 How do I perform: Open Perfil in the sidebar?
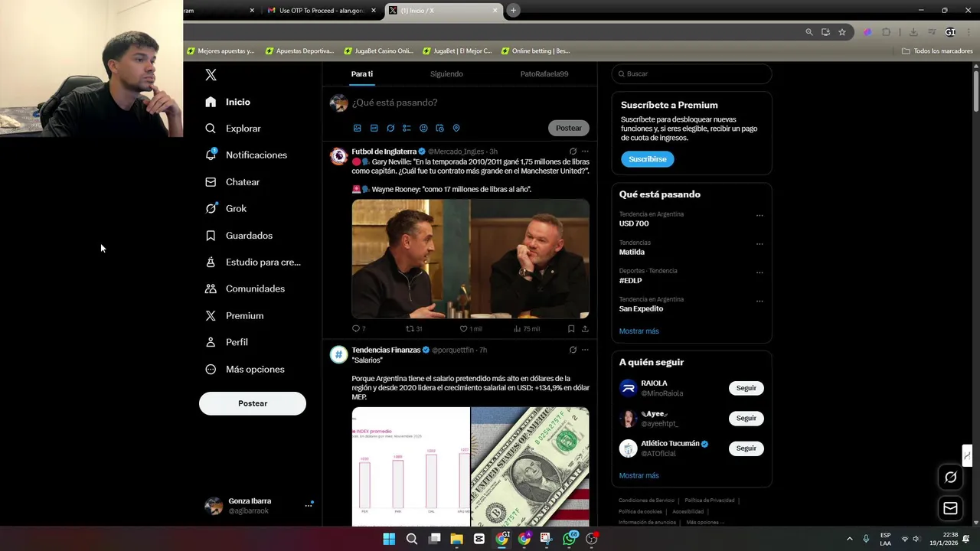point(227,342)
